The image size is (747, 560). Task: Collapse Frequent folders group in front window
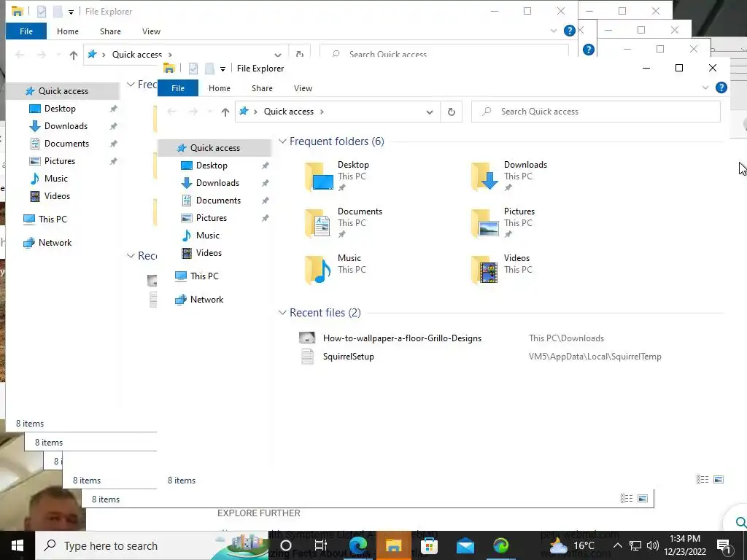coord(282,141)
